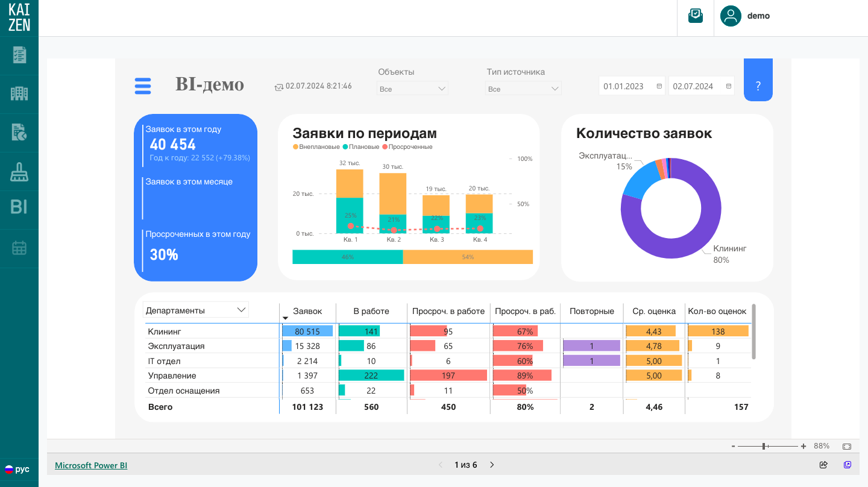This screenshot has width=868, height=487.
Task: Toggle Внеплановые legend item
Action: coord(316,146)
